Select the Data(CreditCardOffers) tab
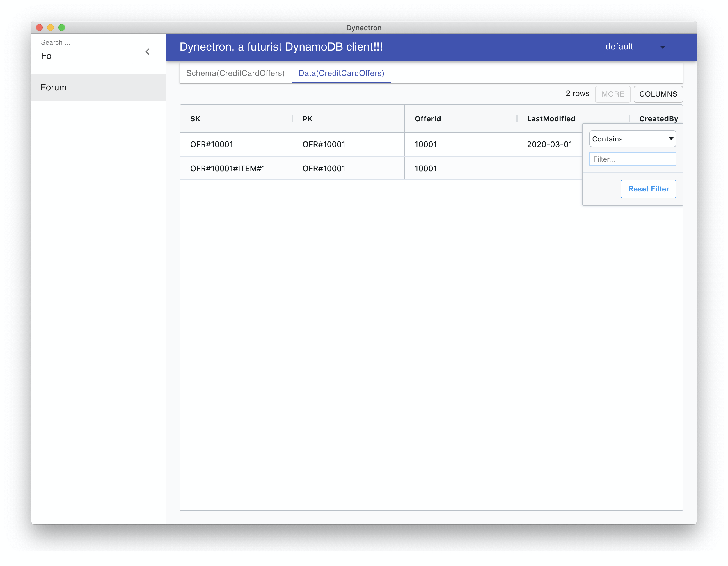The height and width of the screenshot is (566, 728). (341, 73)
